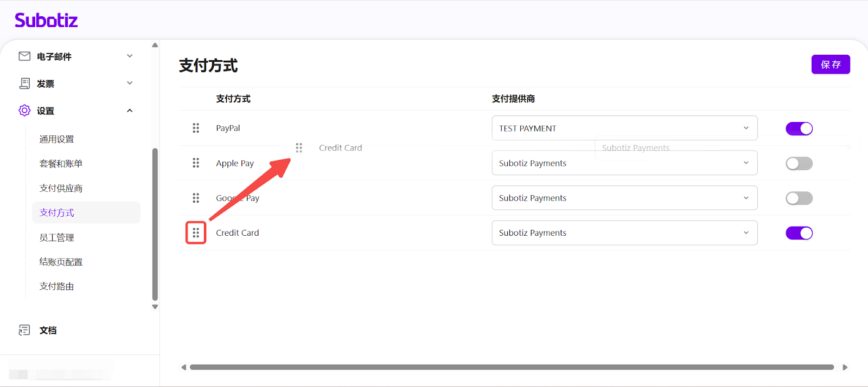The image size is (868, 387).
Task: Disable the PayPal payment toggle
Action: [x=799, y=128]
